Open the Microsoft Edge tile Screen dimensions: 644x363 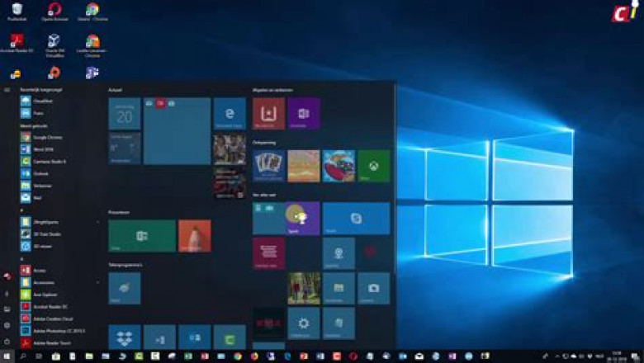[x=230, y=114]
